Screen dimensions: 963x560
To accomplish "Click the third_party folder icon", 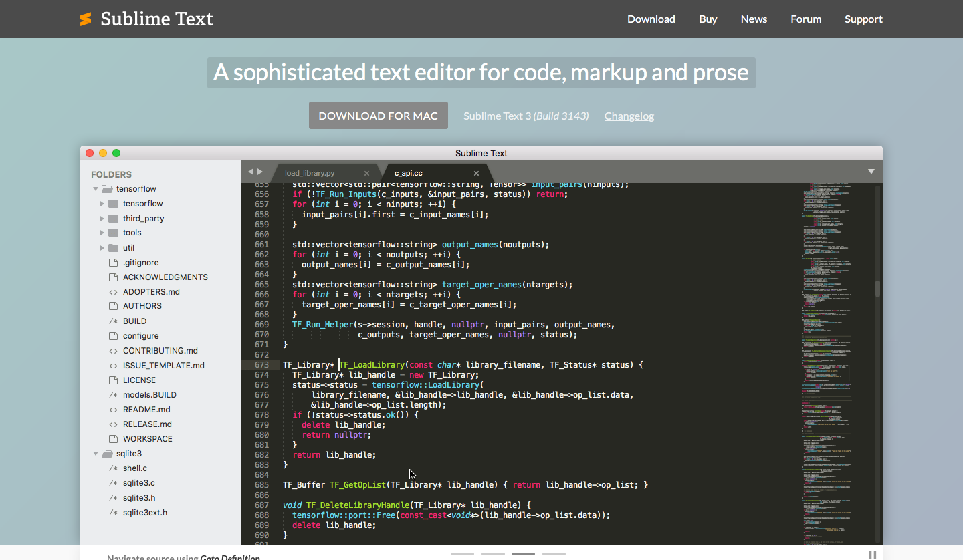I will click(113, 219).
